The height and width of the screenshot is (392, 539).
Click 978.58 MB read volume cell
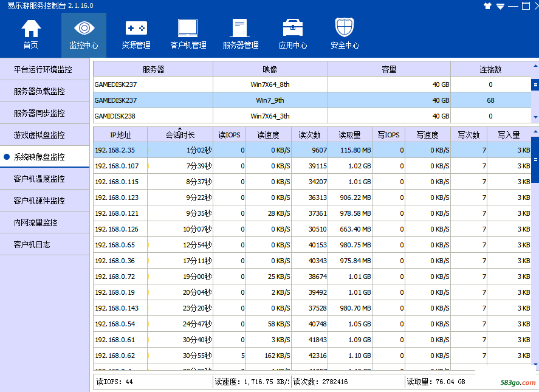point(350,213)
